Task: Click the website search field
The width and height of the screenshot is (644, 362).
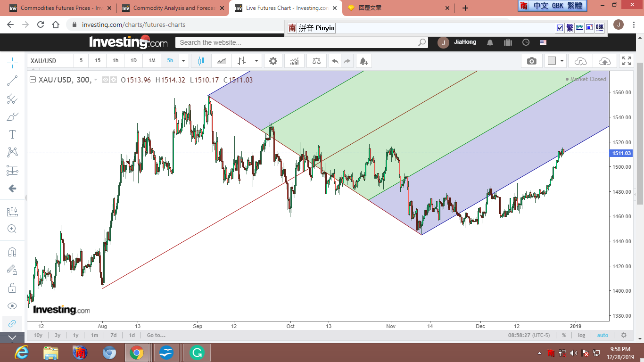Action: pos(297,42)
